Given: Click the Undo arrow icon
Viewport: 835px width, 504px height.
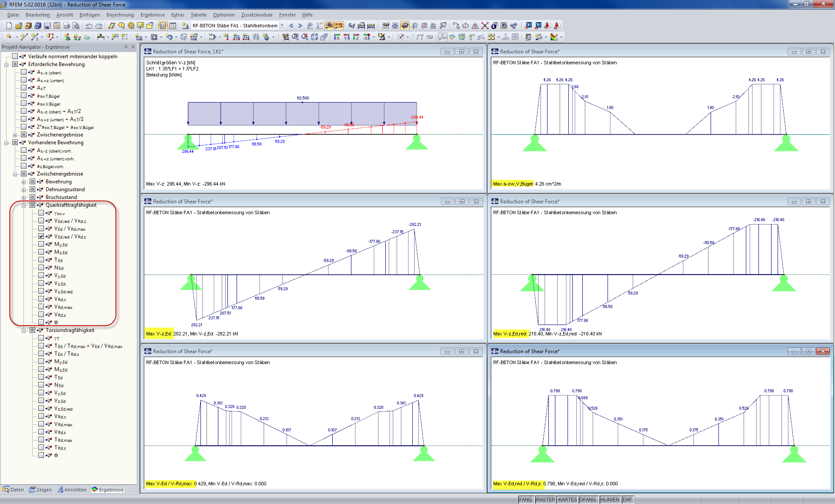Looking at the screenshot, I should pos(89,26).
